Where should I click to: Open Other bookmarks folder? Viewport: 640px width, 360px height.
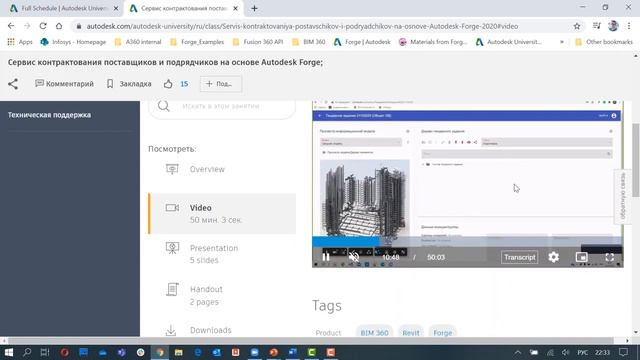tap(604, 42)
